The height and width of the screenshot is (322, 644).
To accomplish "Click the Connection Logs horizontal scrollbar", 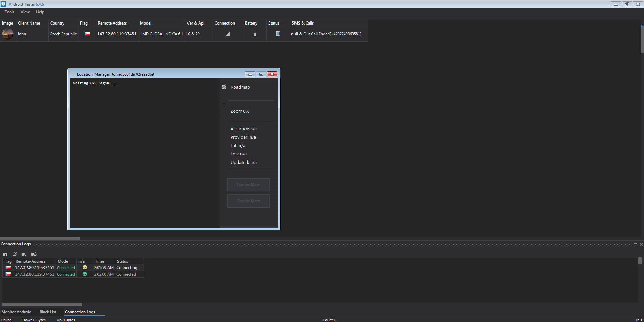I will click(x=42, y=304).
